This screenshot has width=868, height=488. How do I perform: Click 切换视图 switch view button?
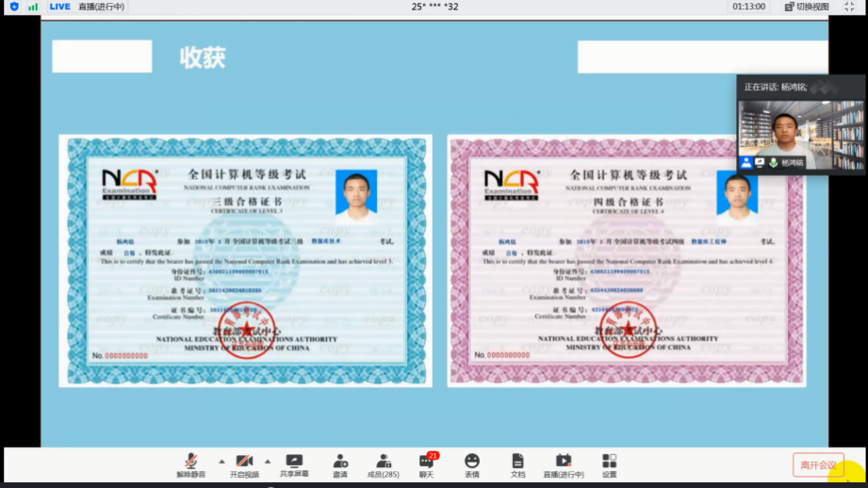tap(807, 7)
